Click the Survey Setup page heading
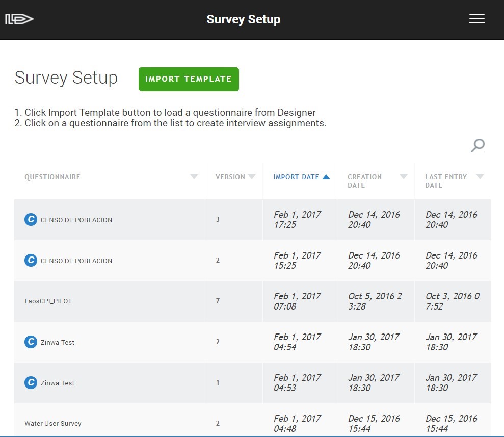The image size is (504, 437). pos(66,78)
